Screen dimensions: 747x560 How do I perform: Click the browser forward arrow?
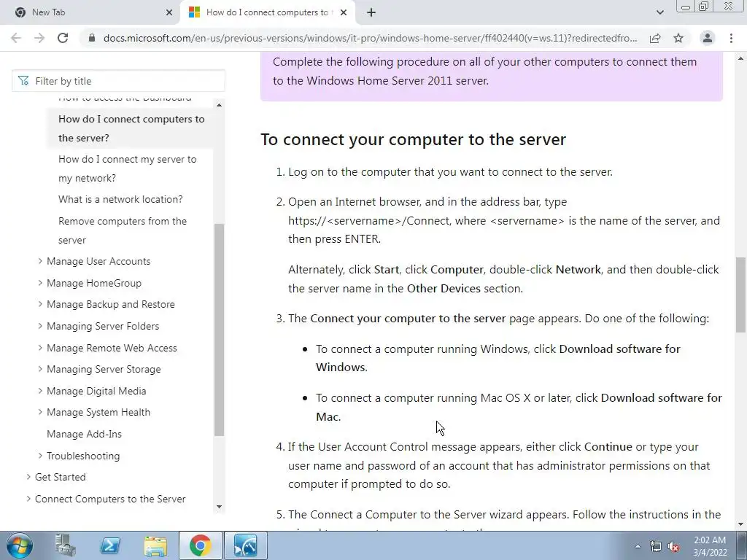(39, 38)
